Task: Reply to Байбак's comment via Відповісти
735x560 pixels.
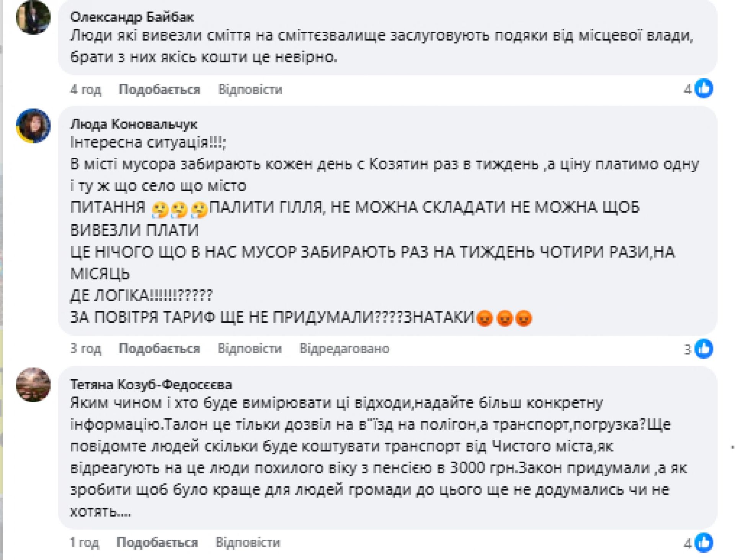Action: (x=250, y=89)
